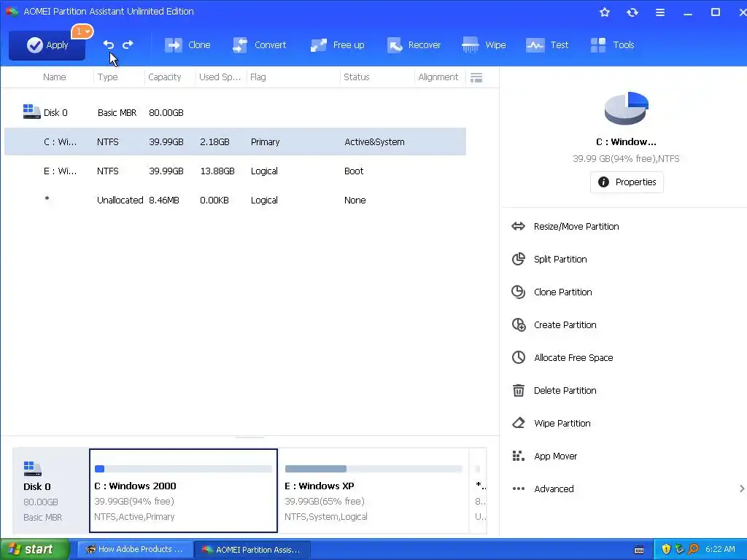Open the Windows Start menu
The width and height of the screenshot is (747, 560).
tap(35, 550)
